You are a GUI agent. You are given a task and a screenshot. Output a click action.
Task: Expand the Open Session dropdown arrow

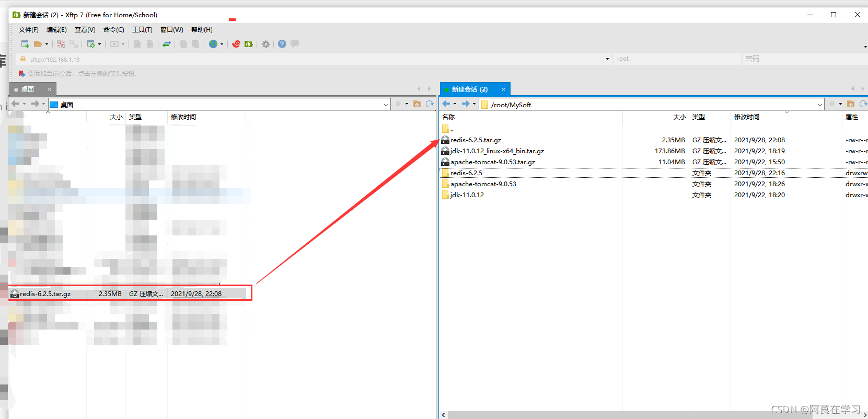tap(47, 44)
